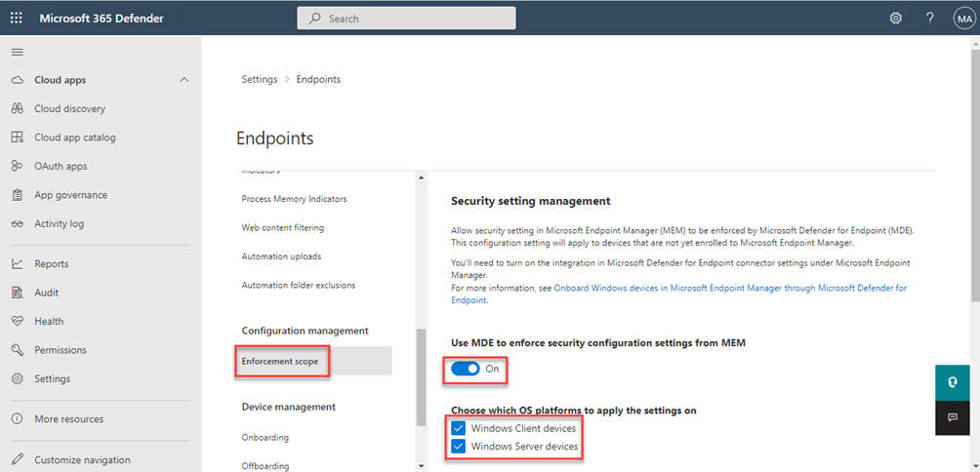Viewport: 980px width, 472px height.
Task: Click the Endpoints page title
Action: click(x=275, y=138)
